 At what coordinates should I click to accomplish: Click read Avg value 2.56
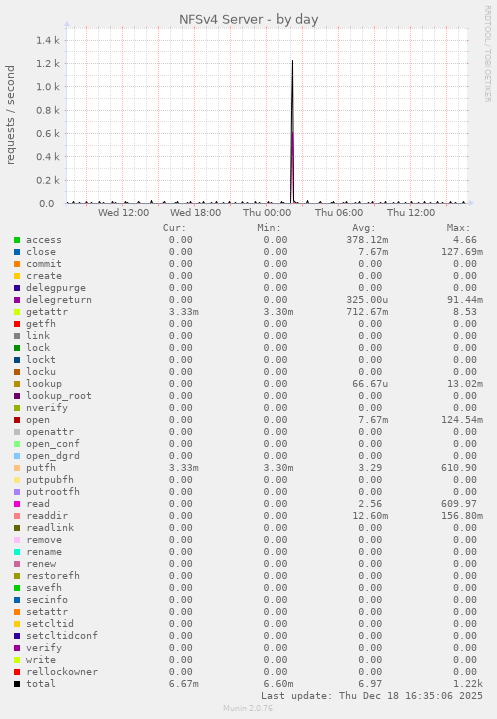point(370,504)
